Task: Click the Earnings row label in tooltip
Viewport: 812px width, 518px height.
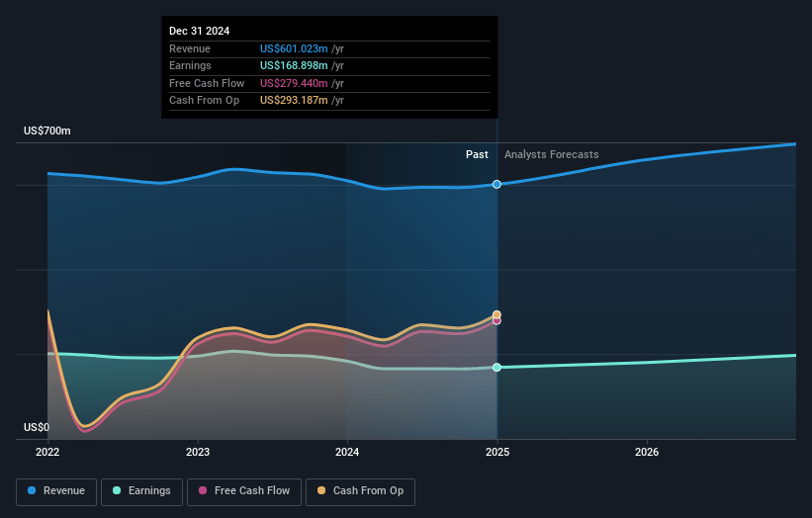Action: coord(190,65)
